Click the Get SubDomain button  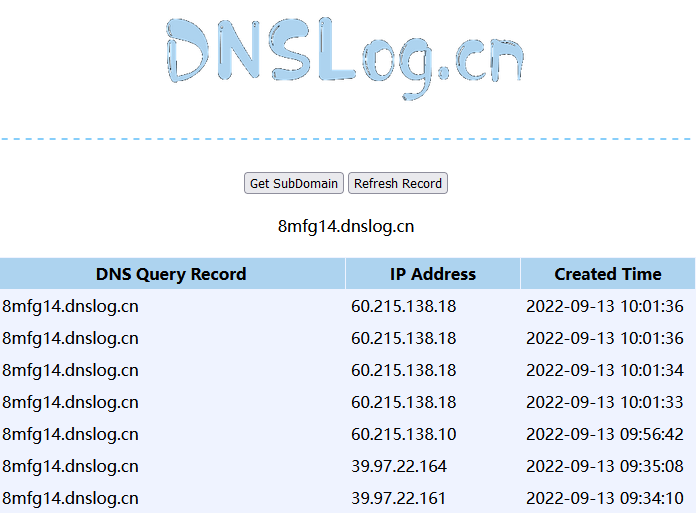click(x=293, y=183)
